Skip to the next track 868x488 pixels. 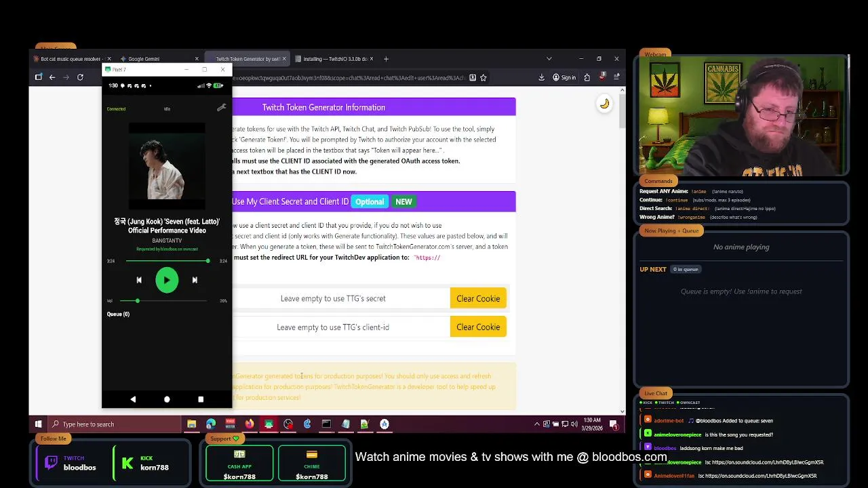(x=195, y=280)
